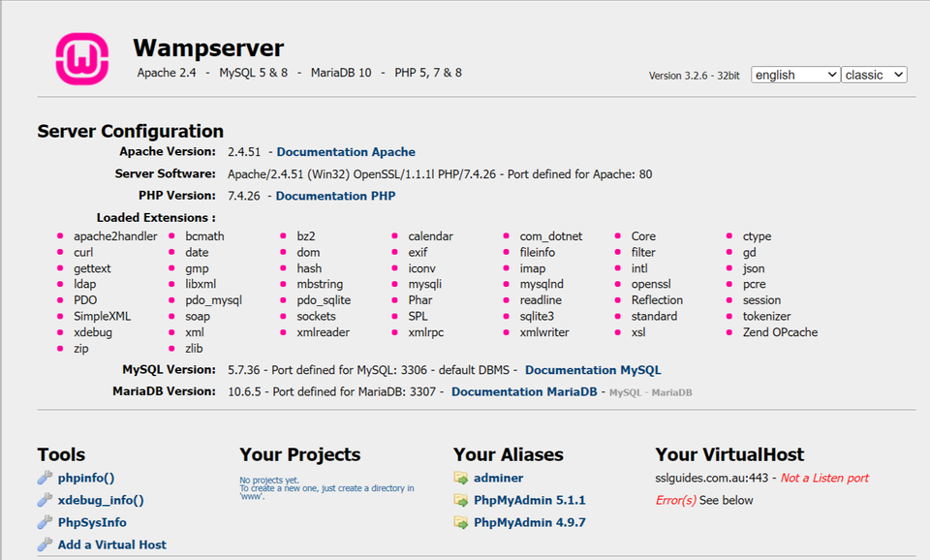The image size is (930, 560).
Task: Click the wrench icon beside PhpSysInfo
Action: click(x=45, y=522)
